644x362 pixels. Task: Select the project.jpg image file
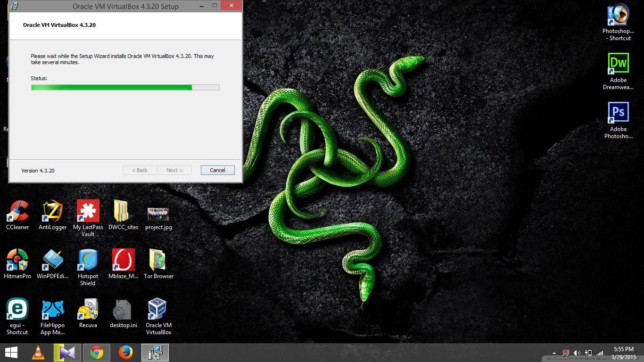[x=158, y=218]
